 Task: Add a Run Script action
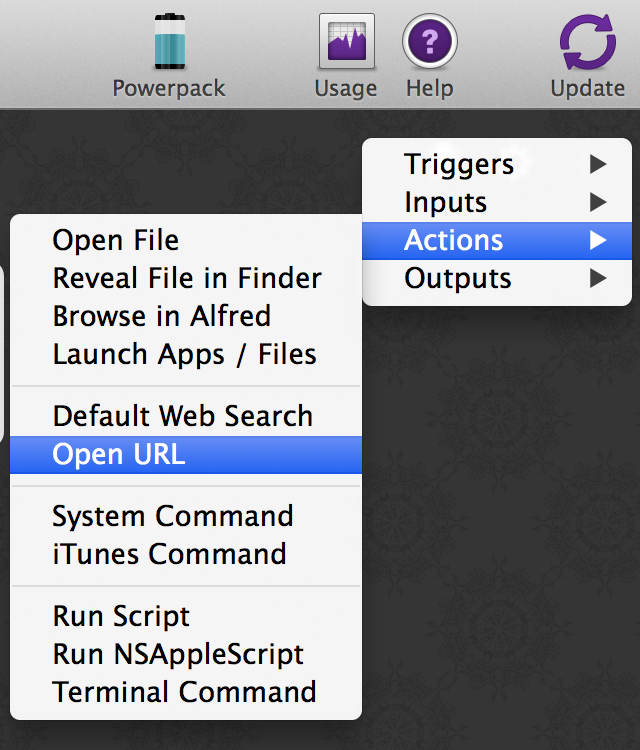(121, 616)
